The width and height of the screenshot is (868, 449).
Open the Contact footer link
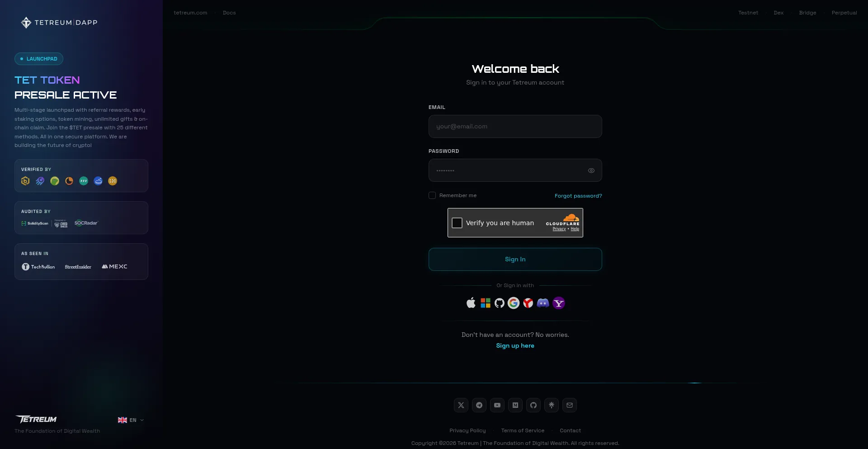570,430
